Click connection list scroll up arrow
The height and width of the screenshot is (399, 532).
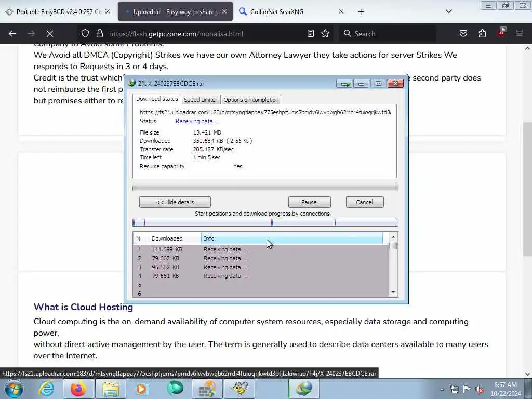pos(393,237)
